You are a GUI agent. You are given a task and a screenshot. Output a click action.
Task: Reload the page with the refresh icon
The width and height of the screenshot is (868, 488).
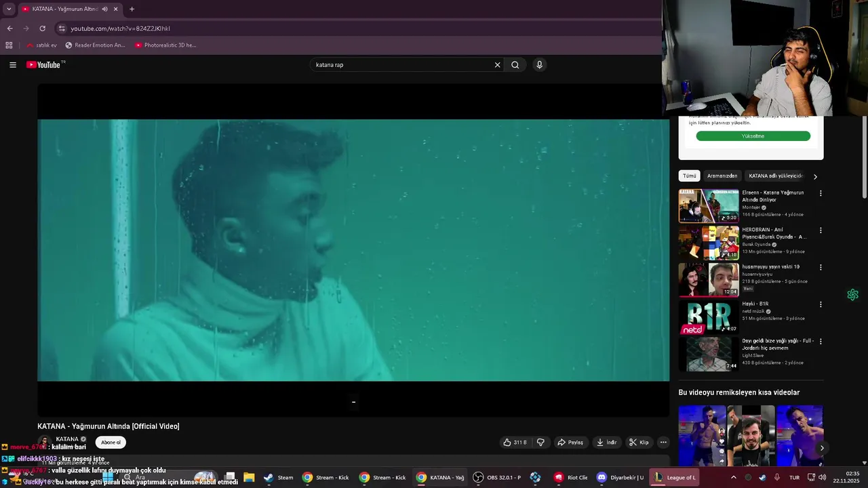pos(42,28)
